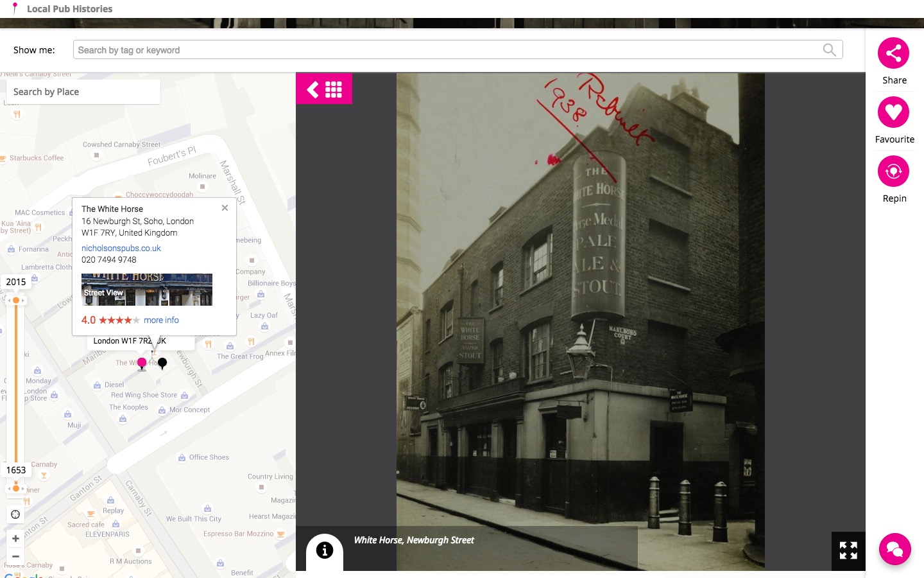Screen dimensions: 924x578
Task: Click the 1653 timeline slider handle
Action: click(x=16, y=489)
